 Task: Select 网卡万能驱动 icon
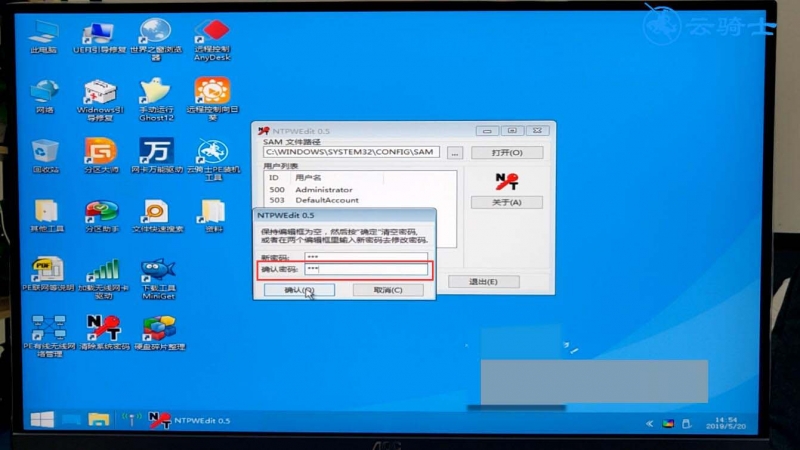coord(157,155)
